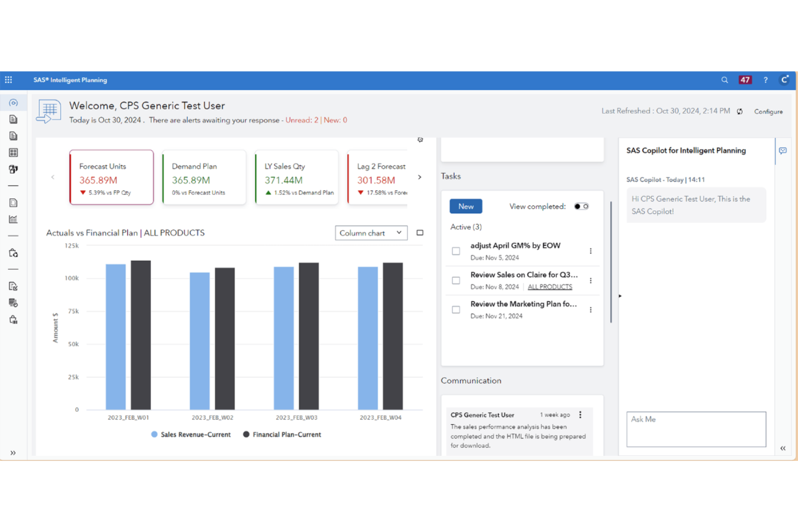Click the search magnifier in header
The width and height of the screenshot is (798, 532).
(725, 80)
